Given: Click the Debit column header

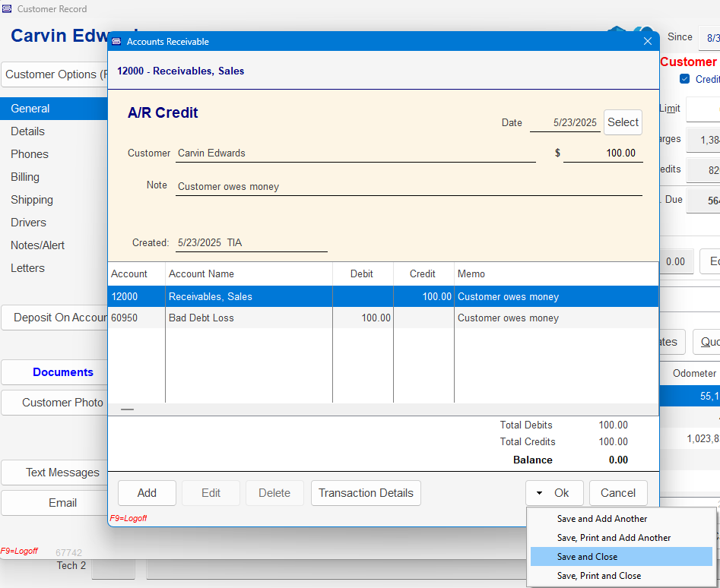Looking at the screenshot, I should coord(362,273).
